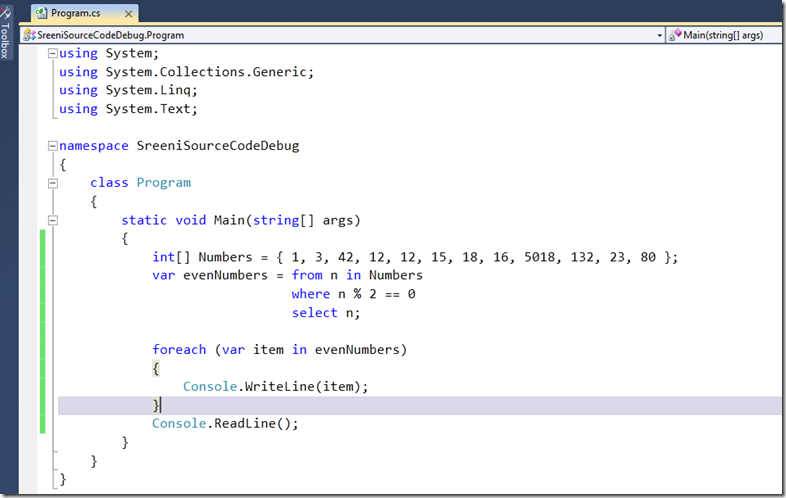Screen dimensions: 786x498
Task: Collapse the class Program block
Action: 53,183
